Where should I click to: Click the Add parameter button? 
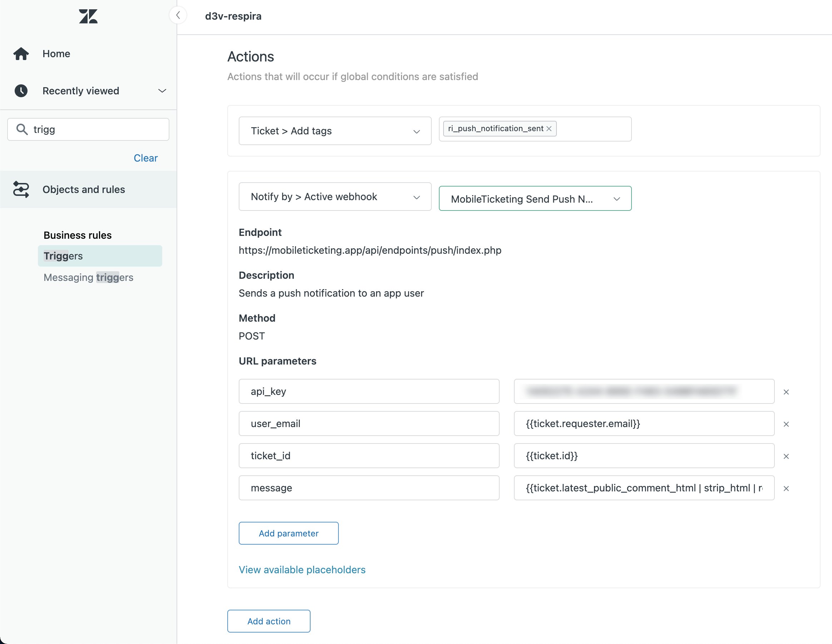pyautogui.click(x=288, y=533)
